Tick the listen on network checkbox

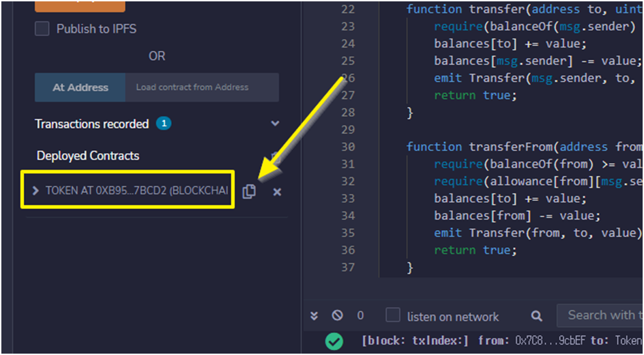coord(393,315)
